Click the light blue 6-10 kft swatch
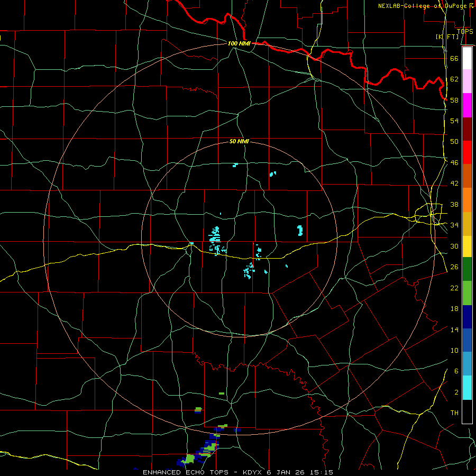This screenshot has width=476, height=476. pyautogui.click(x=467, y=364)
